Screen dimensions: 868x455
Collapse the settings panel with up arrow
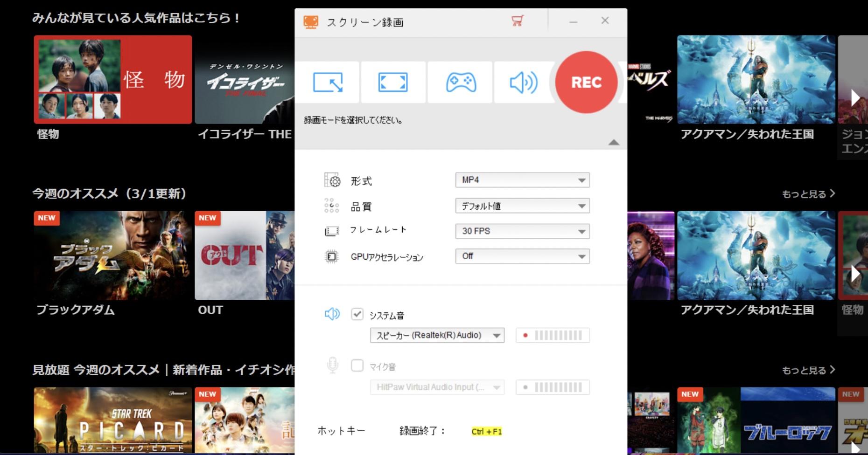pyautogui.click(x=614, y=142)
